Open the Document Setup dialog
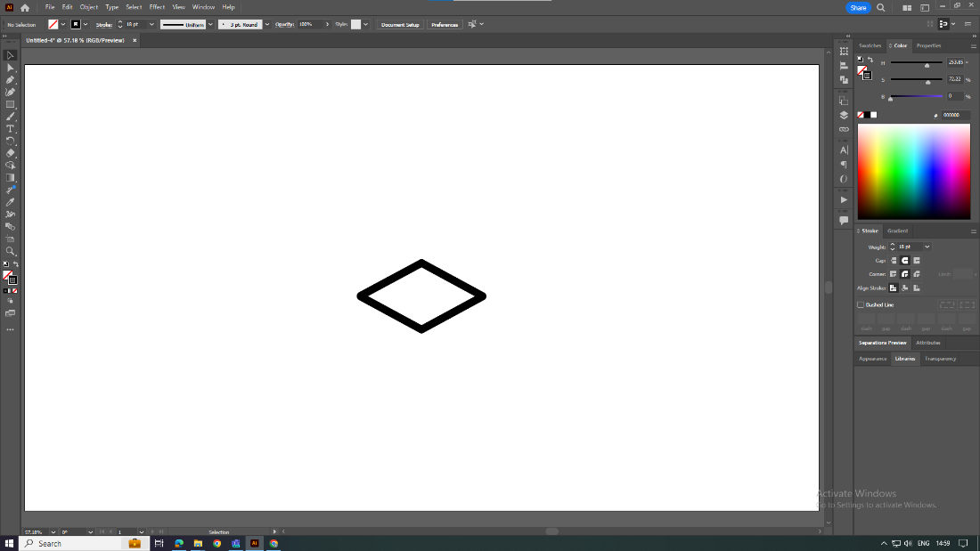This screenshot has width=980, height=551. (x=399, y=24)
